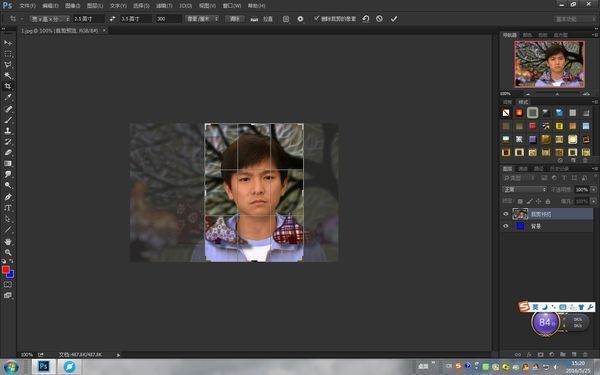The width and height of the screenshot is (600, 375).
Task: Select the Eyedropper tool
Action: pyautogui.click(x=8, y=97)
